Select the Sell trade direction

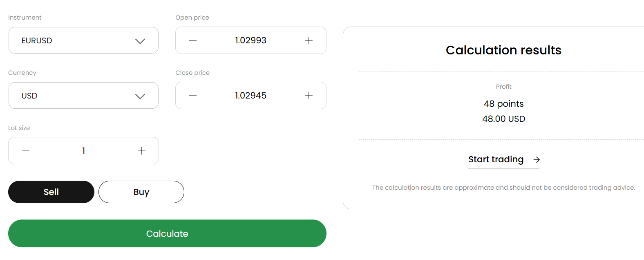(x=51, y=192)
